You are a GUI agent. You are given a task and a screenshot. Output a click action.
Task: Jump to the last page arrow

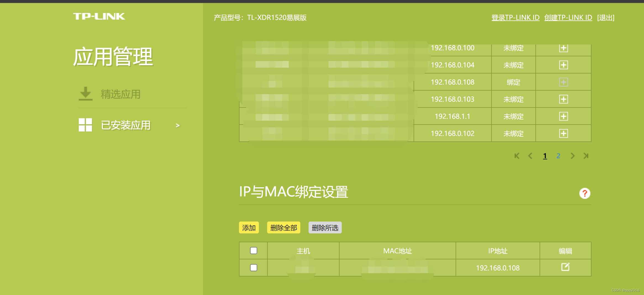(x=586, y=156)
